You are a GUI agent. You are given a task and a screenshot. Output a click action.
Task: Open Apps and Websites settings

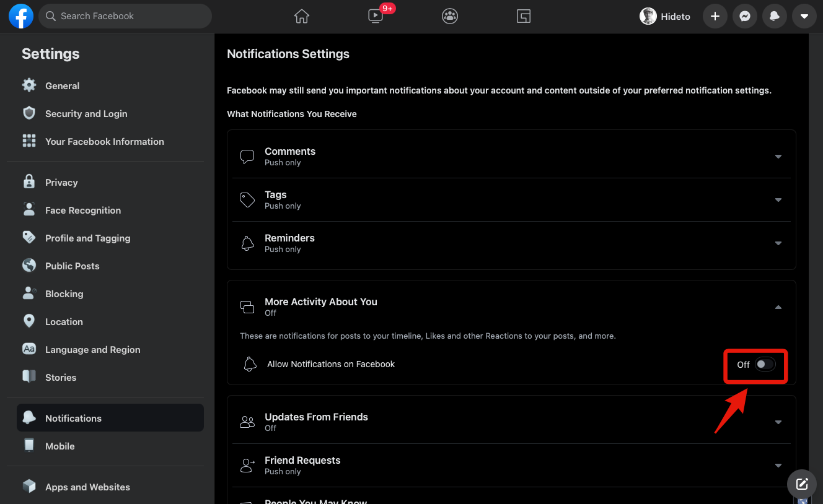[87, 487]
